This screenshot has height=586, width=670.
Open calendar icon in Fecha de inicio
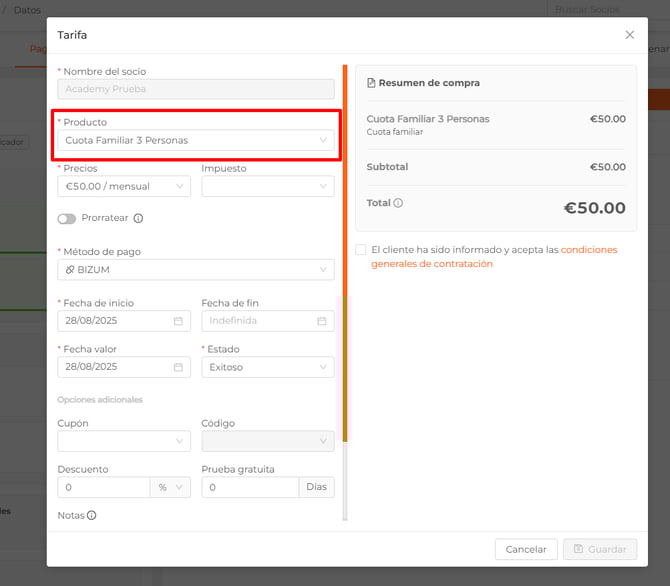pyautogui.click(x=178, y=321)
